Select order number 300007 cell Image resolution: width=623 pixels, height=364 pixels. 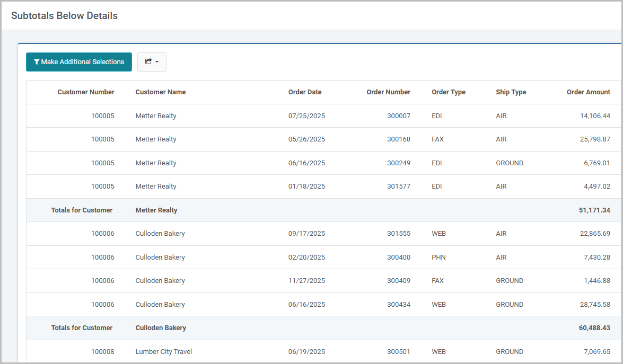[399, 116]
